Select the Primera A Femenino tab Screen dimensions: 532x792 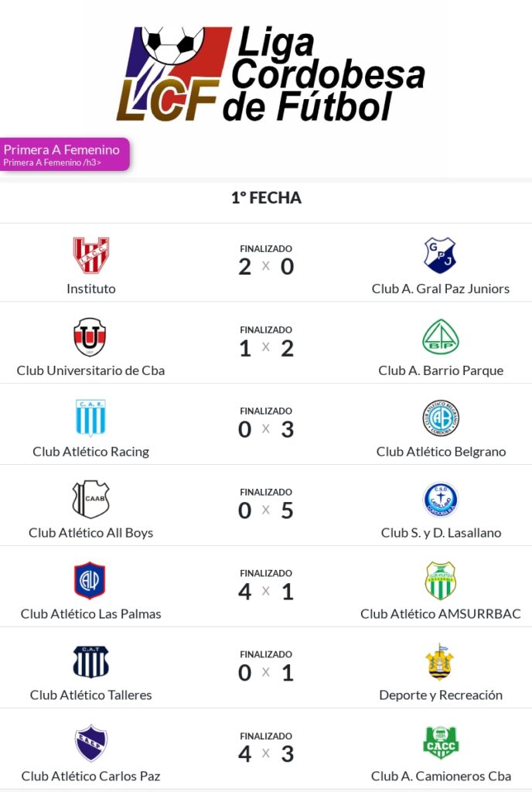(x=63, y=153)
